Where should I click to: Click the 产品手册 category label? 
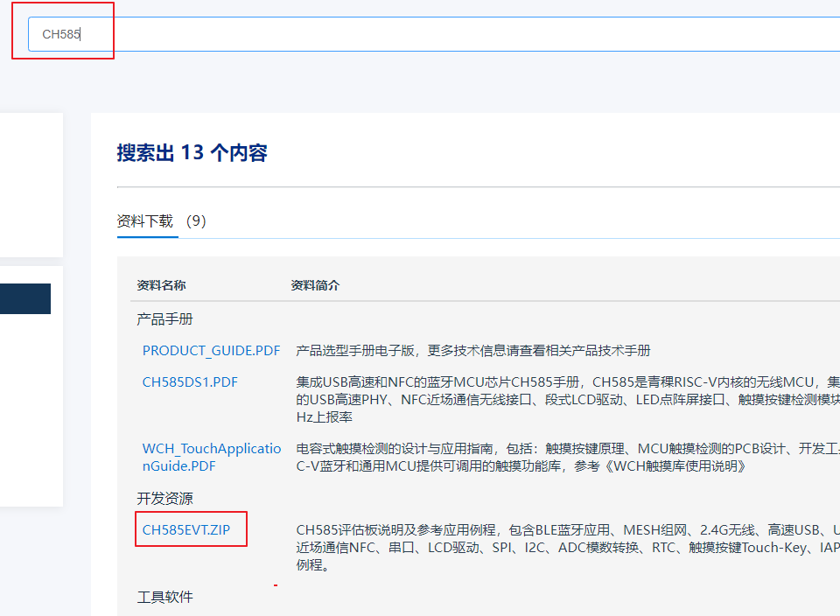pos(164,319)
